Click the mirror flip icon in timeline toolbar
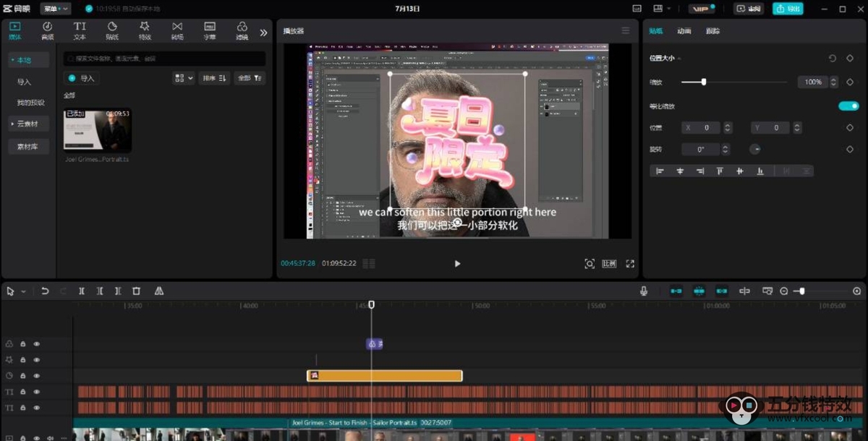The width and height of the screenshot is (868, 441). click(159, 291)
